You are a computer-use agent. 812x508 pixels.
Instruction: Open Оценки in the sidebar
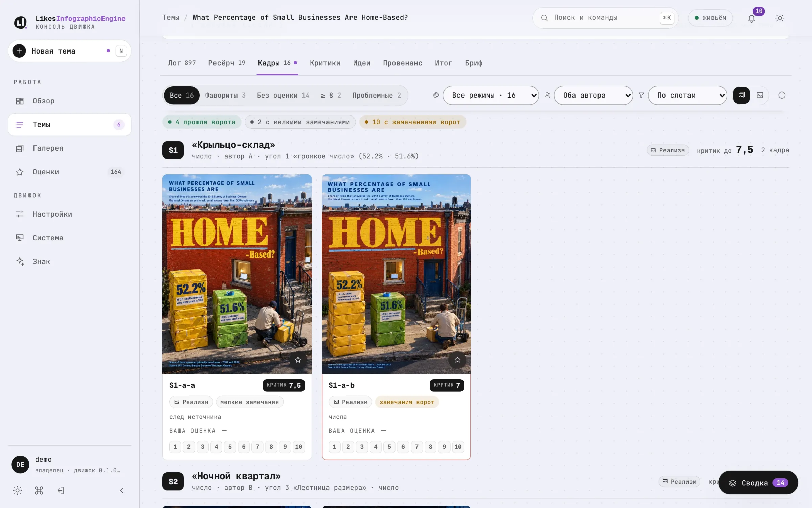coord(70,172)
